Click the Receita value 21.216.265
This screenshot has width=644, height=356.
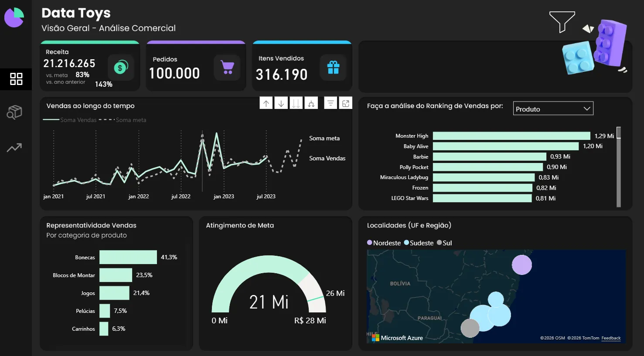coord(69,64)
